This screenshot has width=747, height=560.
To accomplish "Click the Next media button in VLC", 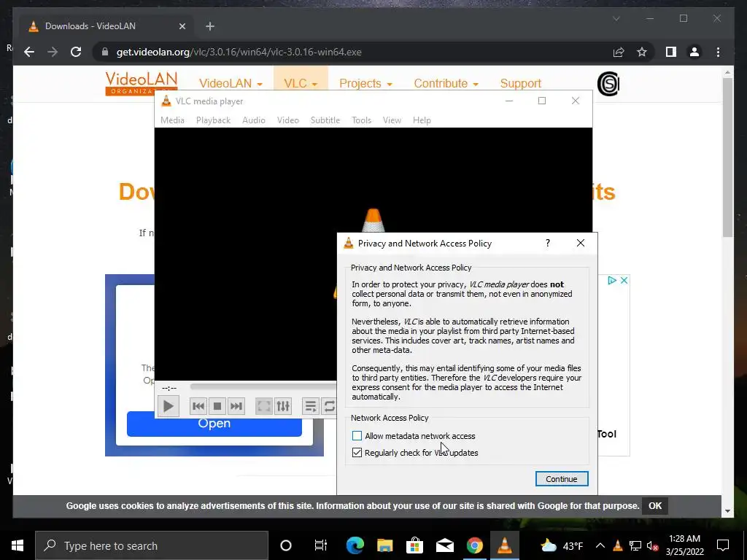I will pyautogui.click(x=236, y=406).
